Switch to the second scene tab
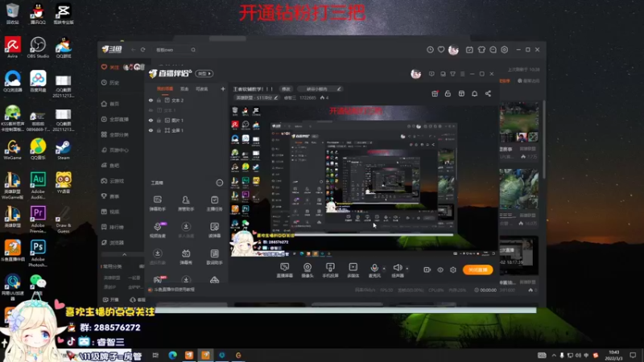 184,88
